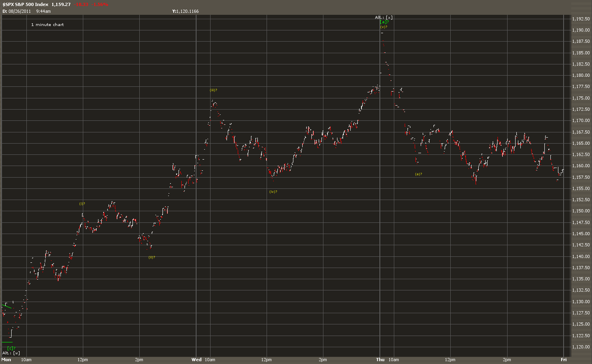Click the 1,140.00 price axis label
Viewport: 592px width, 364px height.
pos(581,256)
